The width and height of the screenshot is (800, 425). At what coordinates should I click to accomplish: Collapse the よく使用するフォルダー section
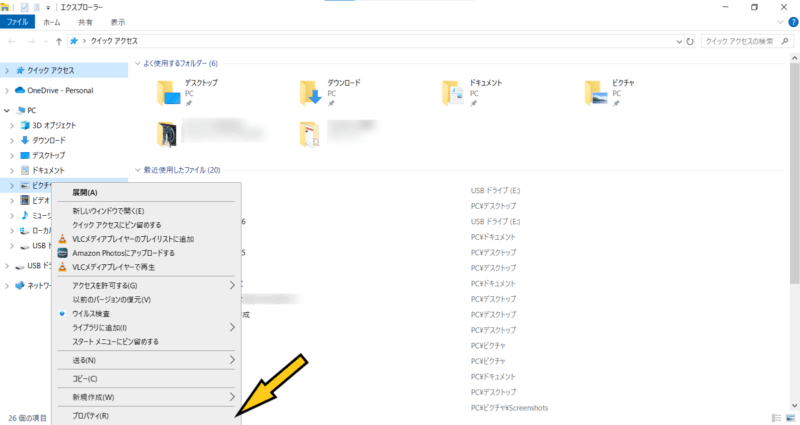[x=138, y=64]
